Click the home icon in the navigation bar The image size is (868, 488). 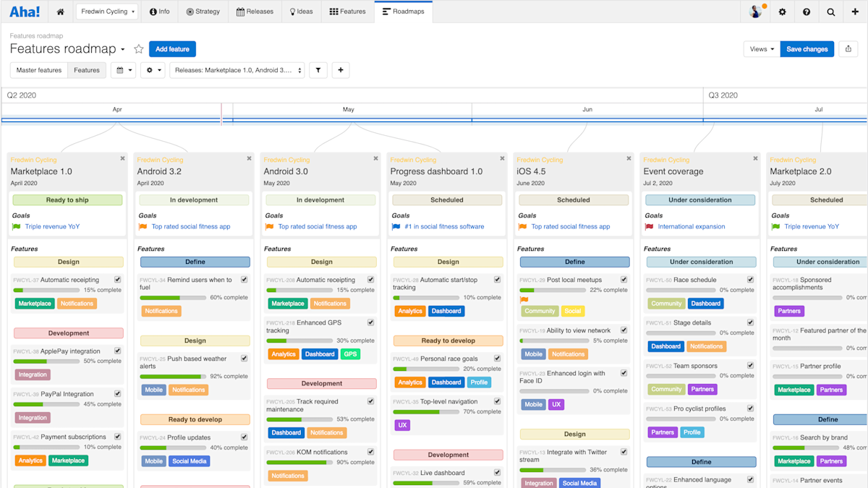pos(60,12)
